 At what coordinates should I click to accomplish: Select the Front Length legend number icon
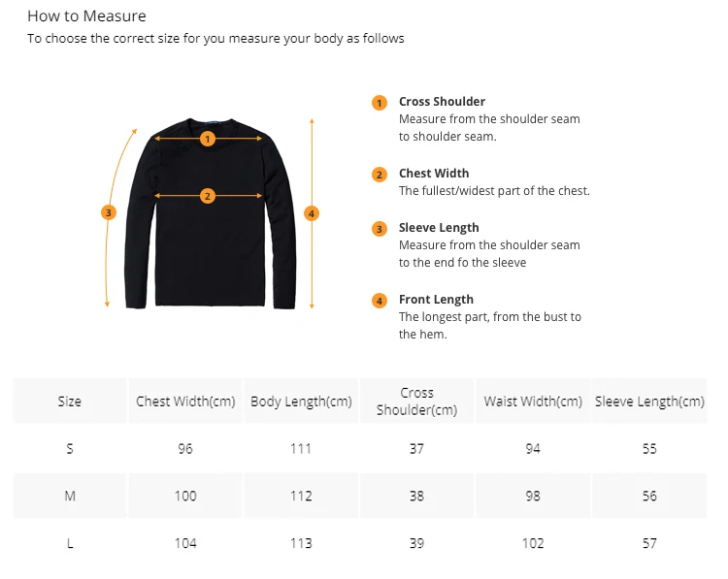[x=380, y=301]
